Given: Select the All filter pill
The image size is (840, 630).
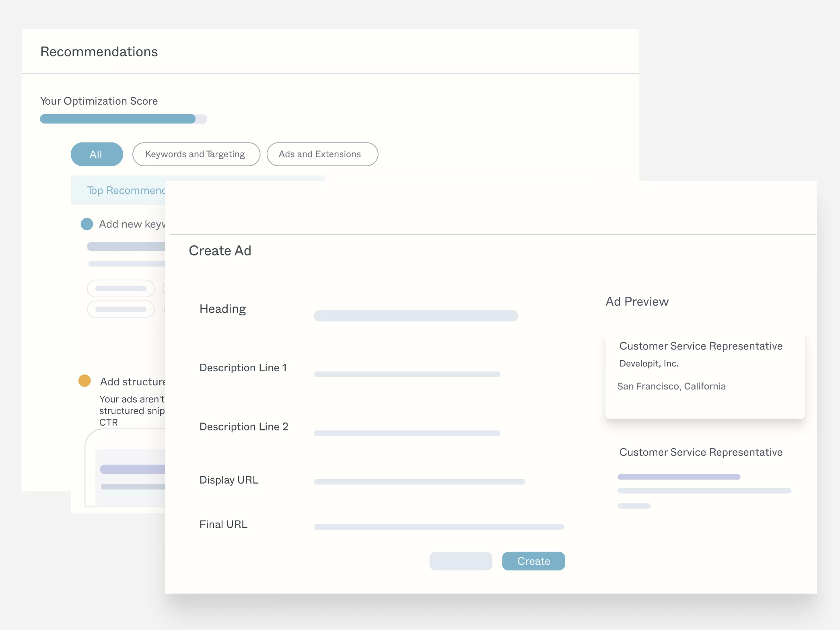Looking at the screenshot, I should click(97, 154).
